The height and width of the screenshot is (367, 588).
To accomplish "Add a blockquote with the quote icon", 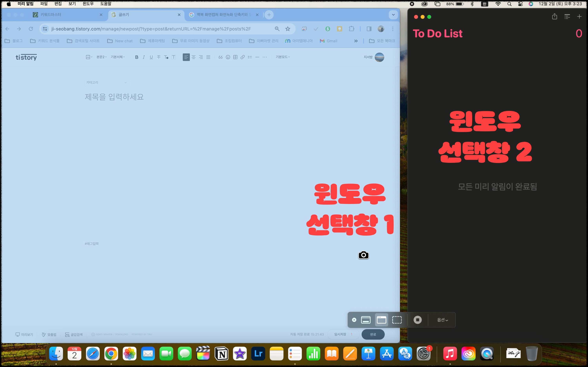I will coord(220,57).
